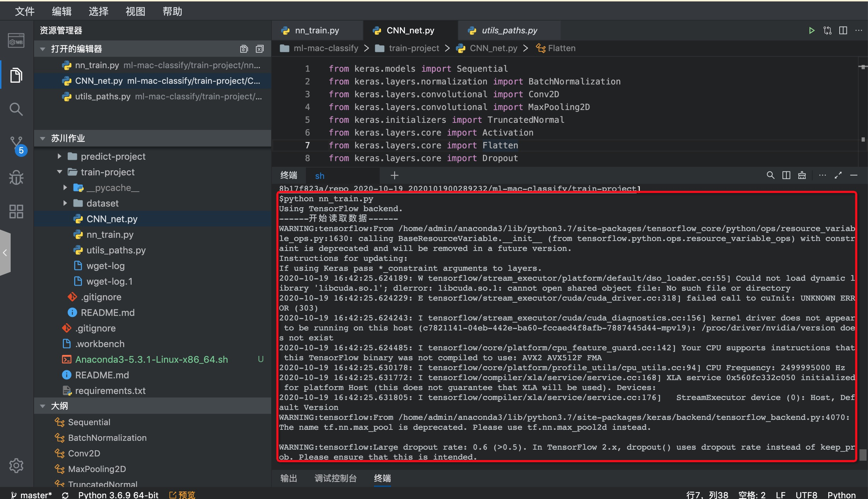Click the settings gear icon
The image size is (868, 499).
(x=16, y=466)
